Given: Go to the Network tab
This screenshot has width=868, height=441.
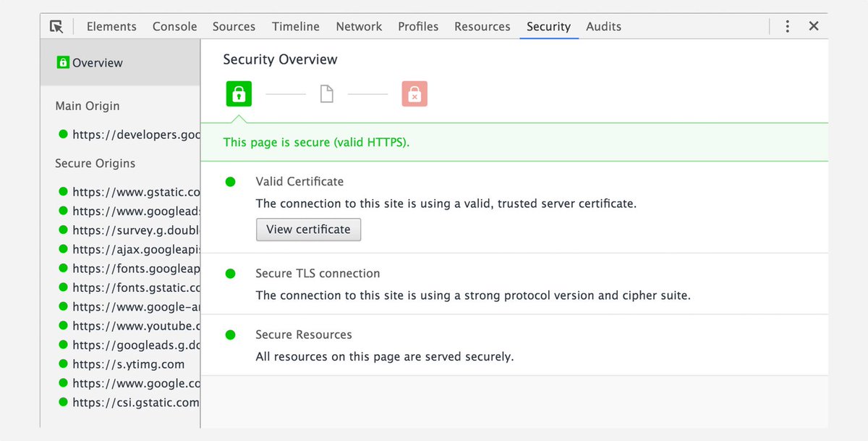Looking at the screenshot, I should pyautogui.click(x=359, y=26).
